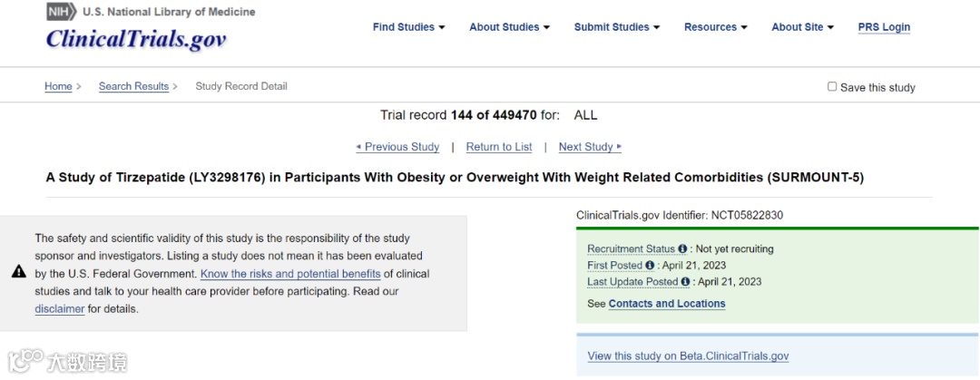This screenshot has width=980, height=380.
Task: Click the PRS Login link
Action: (884, 27)
